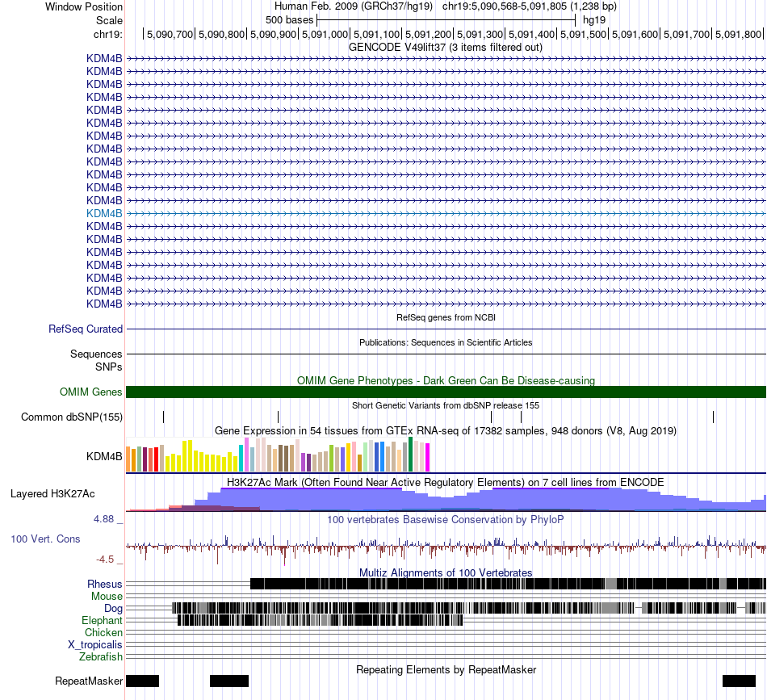The height and width of the screenshot is (700, 767).
Task: Click the second dbSNP variant tick mark
Action: [278, 417]
